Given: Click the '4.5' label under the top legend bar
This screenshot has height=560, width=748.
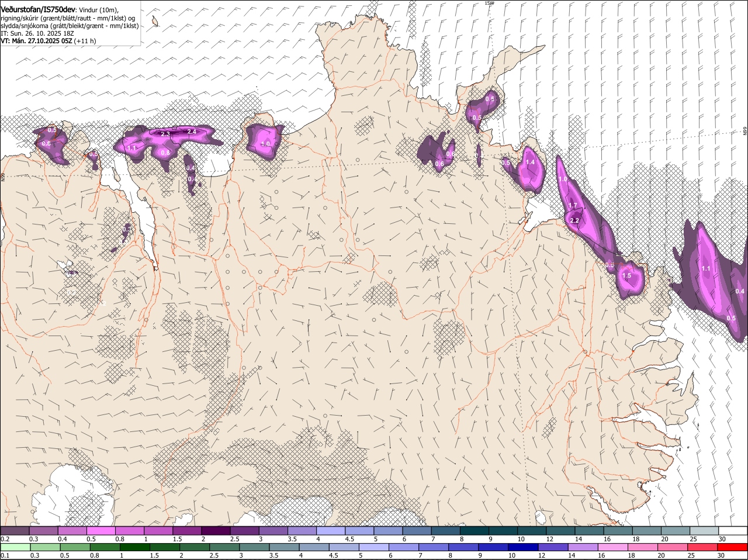Looking at the screenshot, I should [x=349, y=538].
